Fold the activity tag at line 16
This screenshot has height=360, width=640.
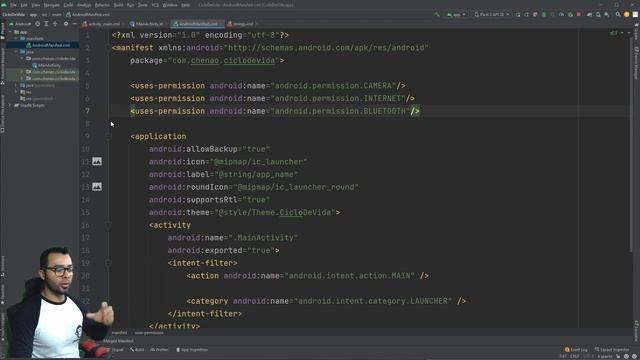(x=109, y=225)
